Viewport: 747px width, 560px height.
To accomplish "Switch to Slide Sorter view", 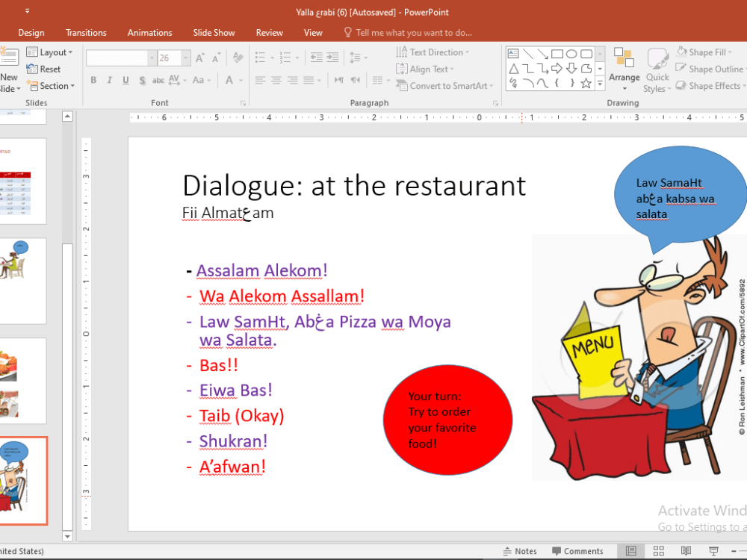I will tap(658, 551).
